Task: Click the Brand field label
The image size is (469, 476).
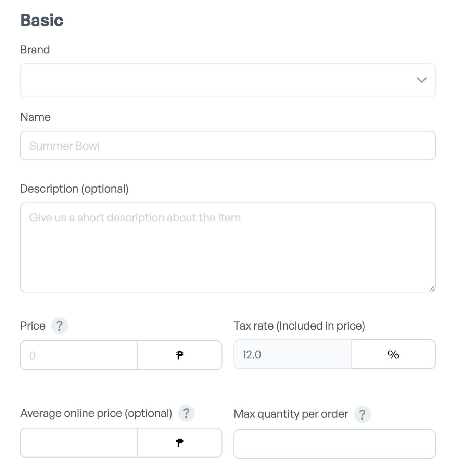Action: (x=35, y=50)
